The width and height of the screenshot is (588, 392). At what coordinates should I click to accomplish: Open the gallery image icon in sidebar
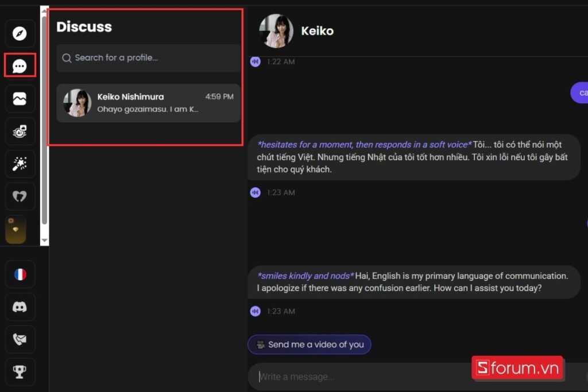(x=20, y=99)
